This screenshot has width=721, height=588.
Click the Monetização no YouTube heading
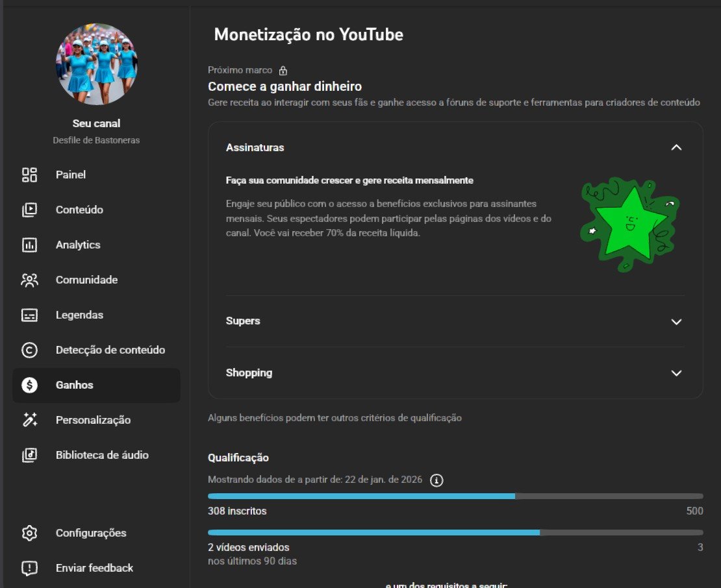pos(309,34)
